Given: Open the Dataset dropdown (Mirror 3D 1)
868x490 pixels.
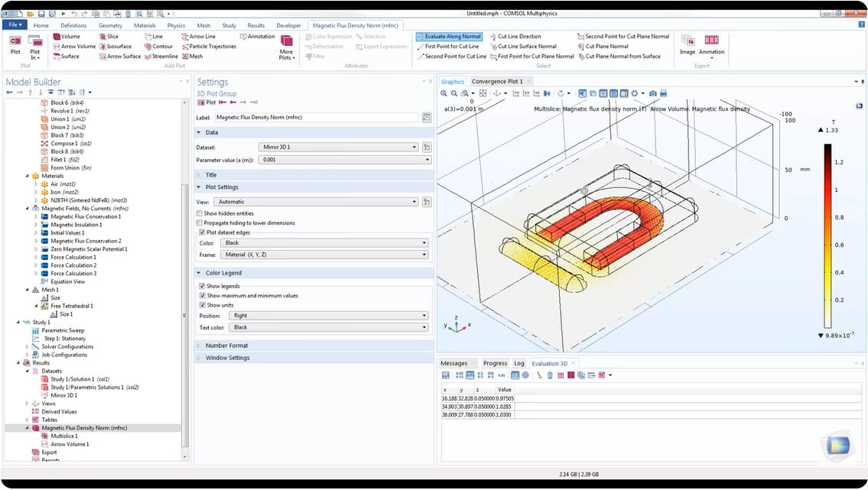Looking at the screenshot, I should 338,147.
